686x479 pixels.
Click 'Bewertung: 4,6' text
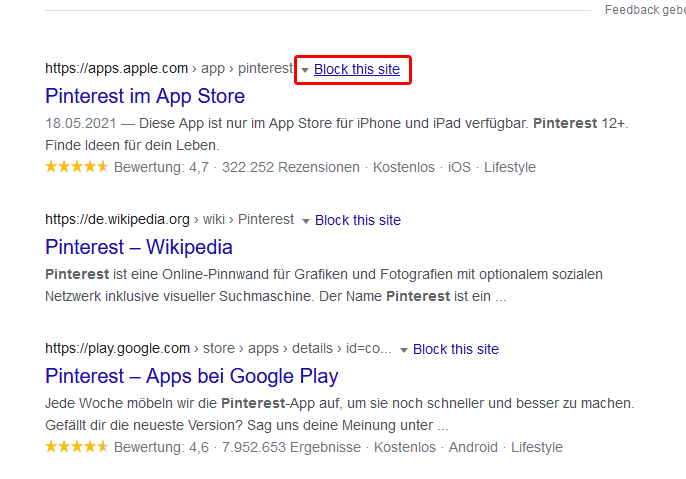(161, 447)
